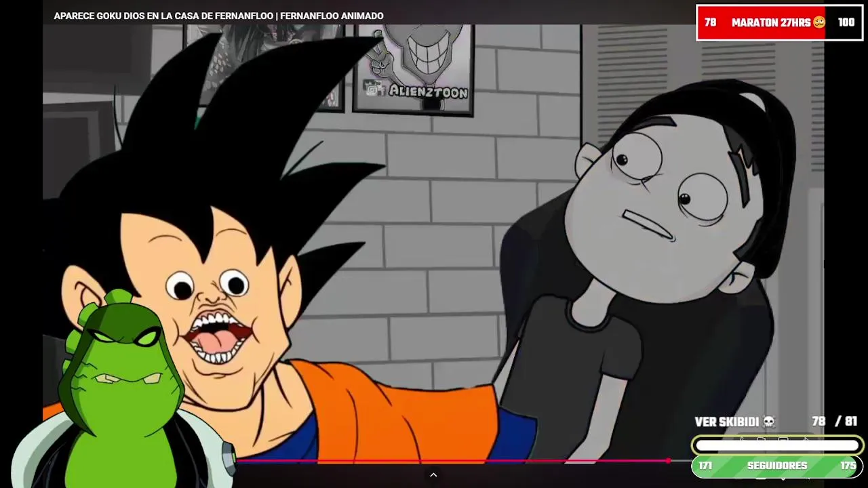The image size is (868, 488).
Task: Click the emoji face in the MARATON banner
Action: 819,22
